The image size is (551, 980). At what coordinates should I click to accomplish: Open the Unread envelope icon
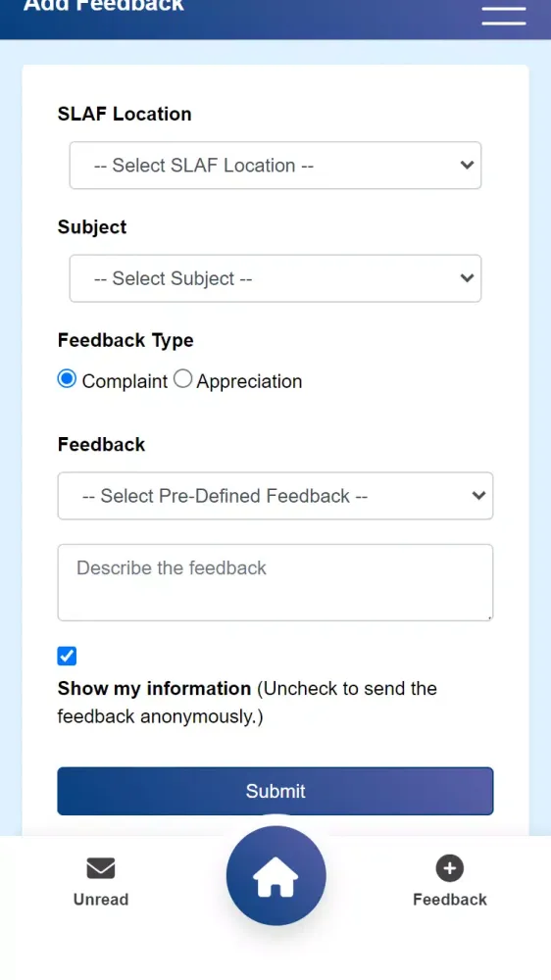pyautogui.click(x=101, y=868)
